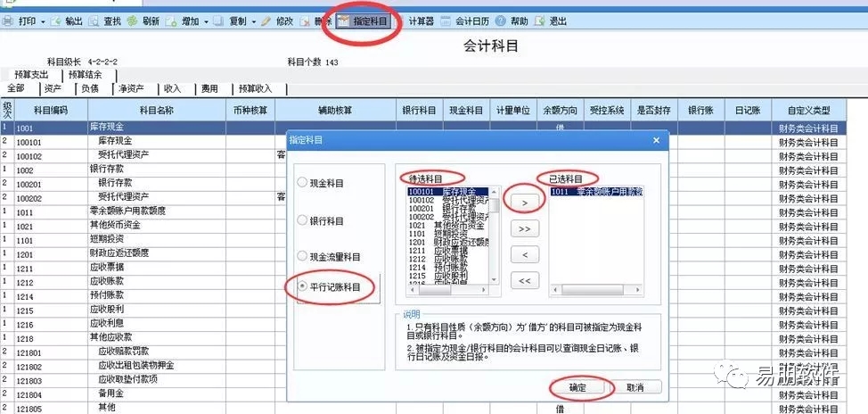The image size is (868, 414).
Task: Click the 输出 (Export) toolbar icon
Action: coord(57,21)
